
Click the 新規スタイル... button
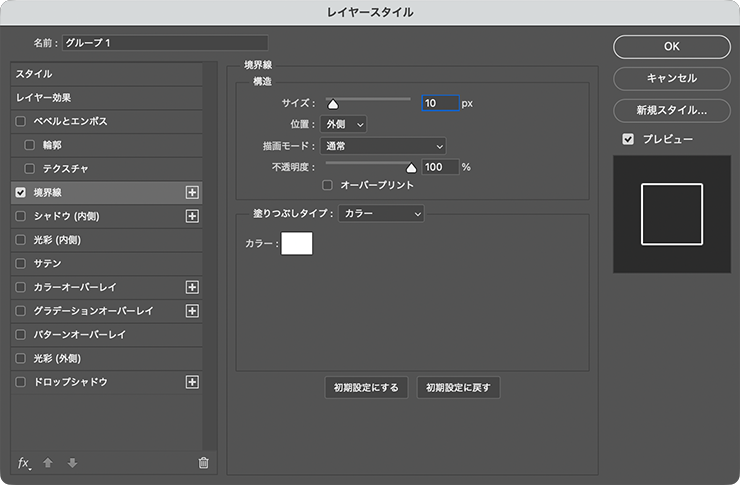click(671, 109)
